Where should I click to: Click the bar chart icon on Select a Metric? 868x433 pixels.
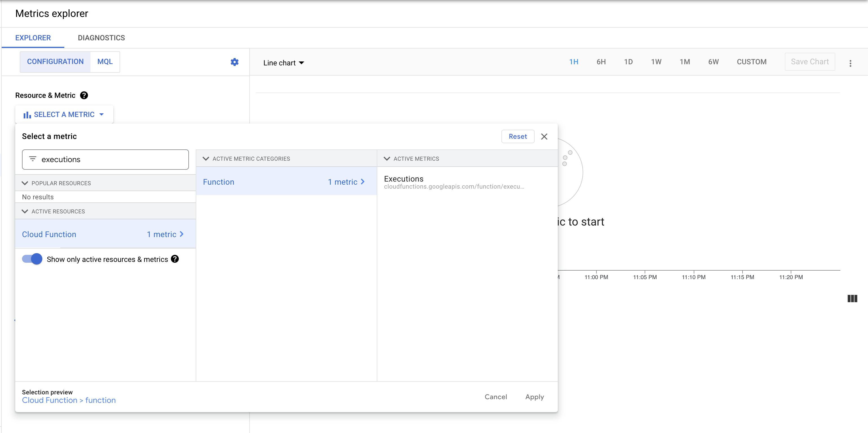click(x=27, y=115)
